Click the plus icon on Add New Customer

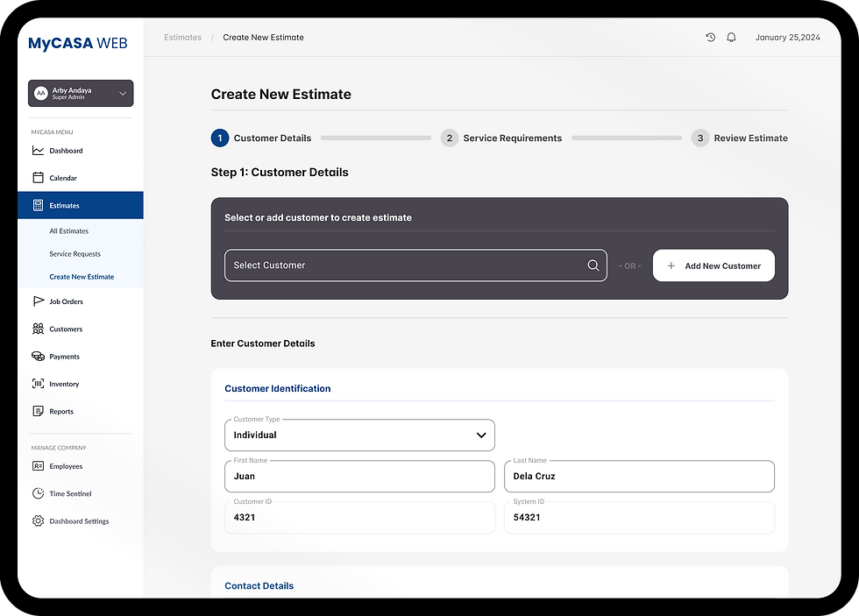671,266
